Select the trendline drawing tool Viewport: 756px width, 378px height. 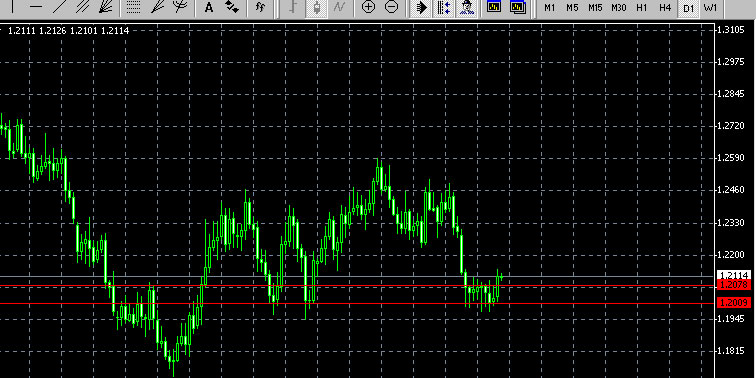59,7
